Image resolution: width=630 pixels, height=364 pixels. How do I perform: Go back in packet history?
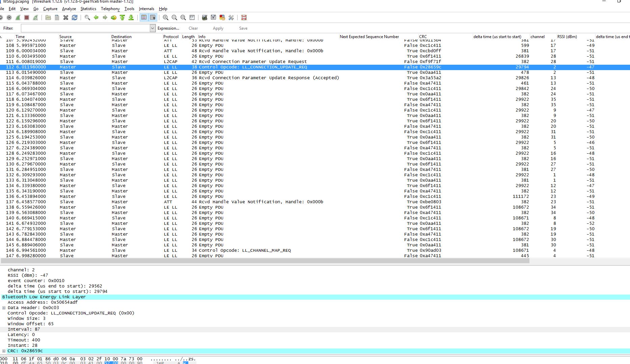point(96,18)
